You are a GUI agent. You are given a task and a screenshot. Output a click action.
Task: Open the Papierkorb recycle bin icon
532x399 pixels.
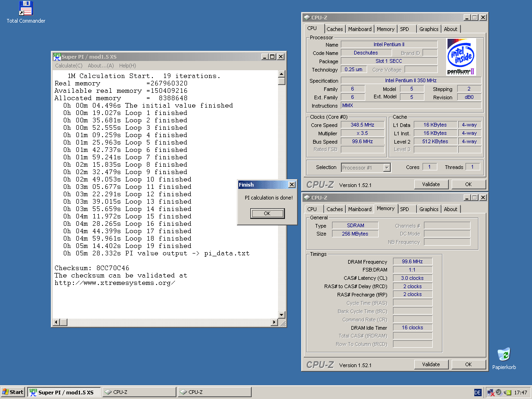click(503, 355)
